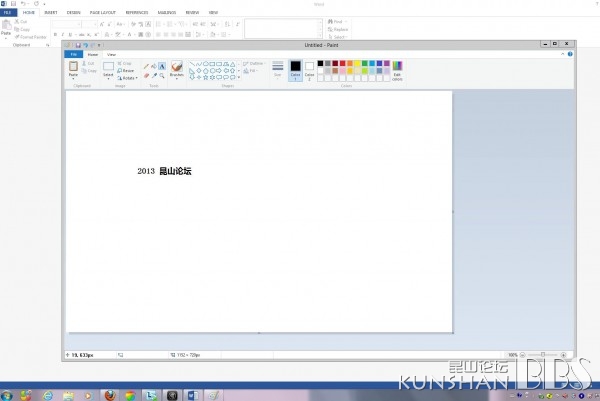This screenshot has height=401, width=600.
Task: Open Firefox from the taskbar
Action: 110,395
